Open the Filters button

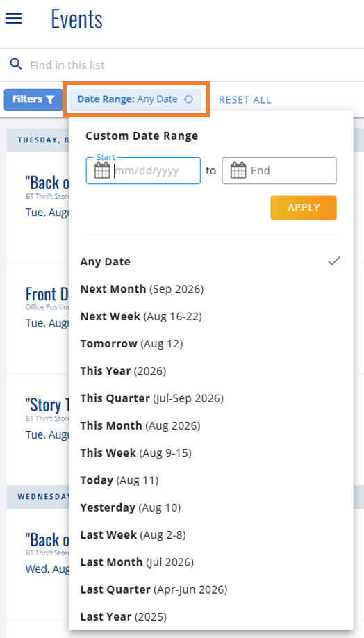(33, 99)
